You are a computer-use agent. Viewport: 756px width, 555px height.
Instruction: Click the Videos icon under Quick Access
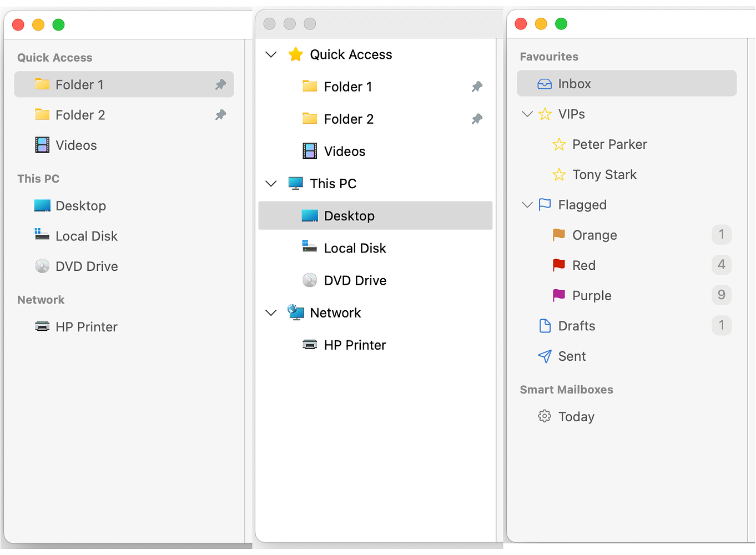point(42,145)
